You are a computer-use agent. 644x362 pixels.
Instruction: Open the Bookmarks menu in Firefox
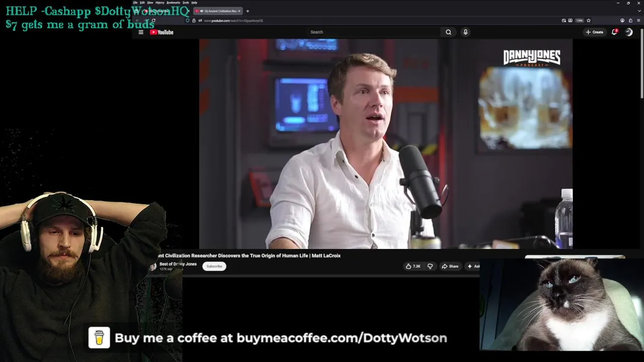point(173,3)
